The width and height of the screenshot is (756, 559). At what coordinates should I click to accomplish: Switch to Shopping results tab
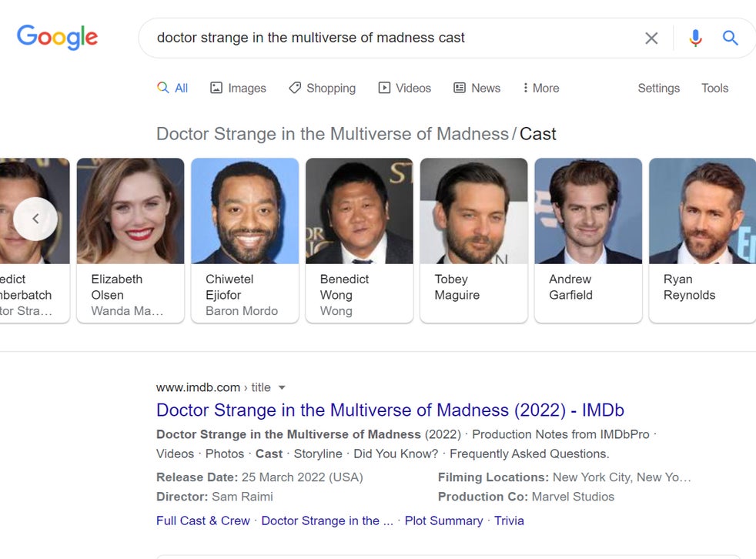(x=322, y=88)
